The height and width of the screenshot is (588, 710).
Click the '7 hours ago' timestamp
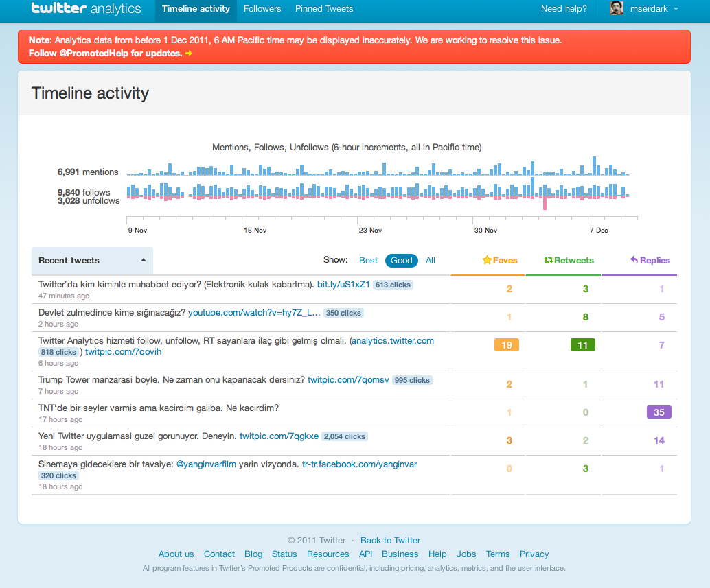[58, 391]
